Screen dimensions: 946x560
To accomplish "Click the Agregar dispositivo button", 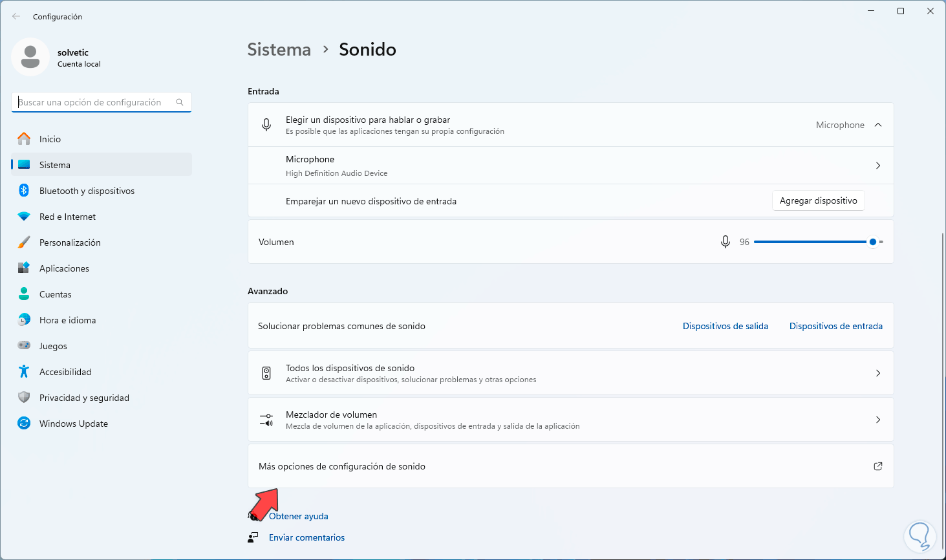I will [x=818, y=200].
